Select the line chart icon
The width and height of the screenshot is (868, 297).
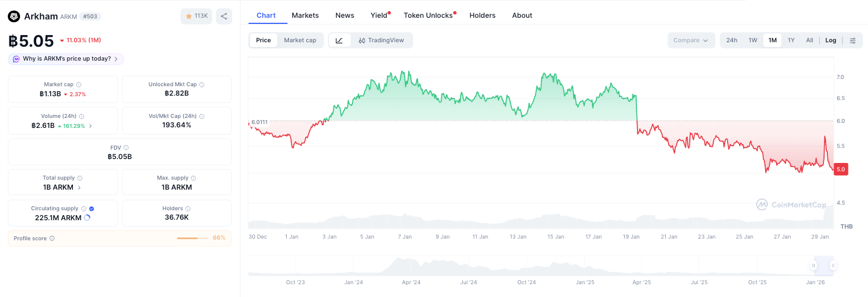tap(340, 40)
